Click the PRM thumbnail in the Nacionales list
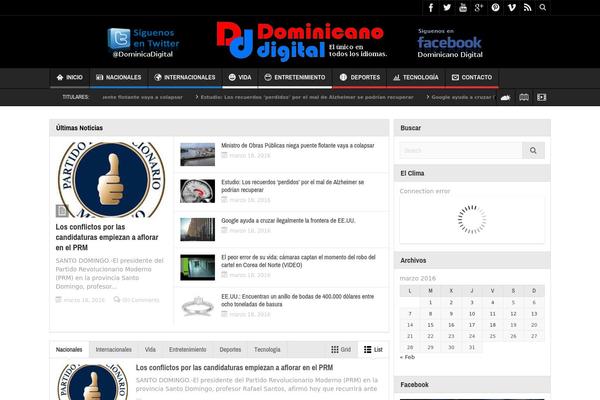 pos(92,382)
